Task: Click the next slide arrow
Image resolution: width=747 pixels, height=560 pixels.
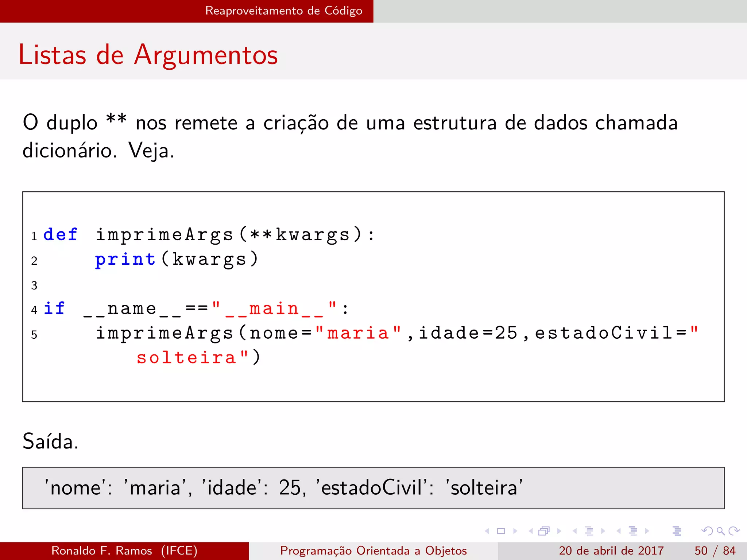Action: [x=515, y=531]
